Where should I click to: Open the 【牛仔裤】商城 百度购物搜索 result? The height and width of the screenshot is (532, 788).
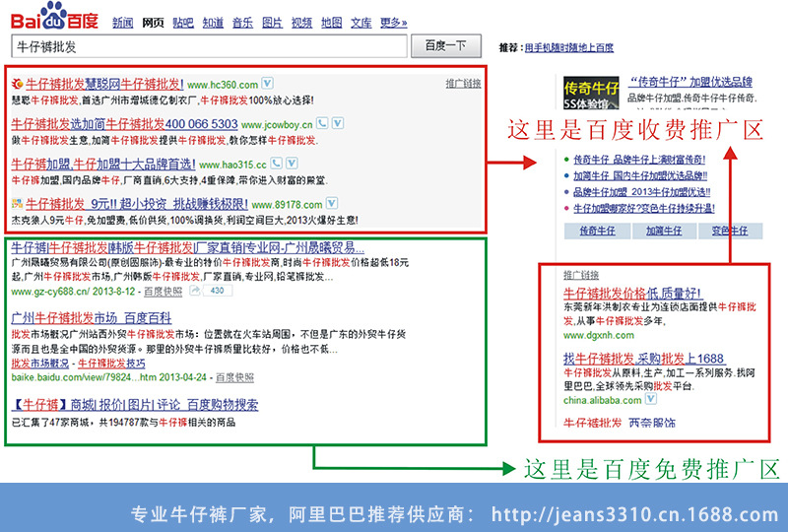(135, 405)
